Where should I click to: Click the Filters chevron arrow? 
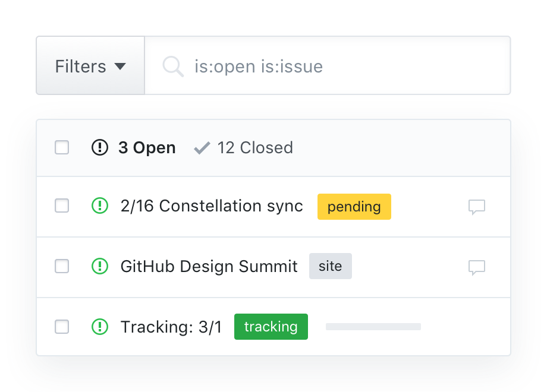pyautogui.click(x=122, y=67)
